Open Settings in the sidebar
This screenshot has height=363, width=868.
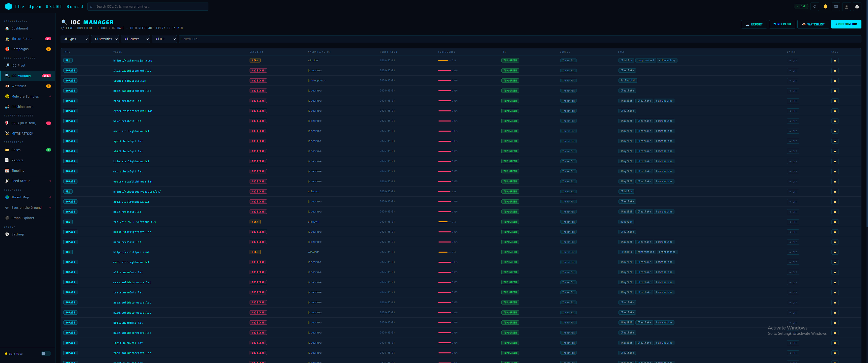pos(28,234)
